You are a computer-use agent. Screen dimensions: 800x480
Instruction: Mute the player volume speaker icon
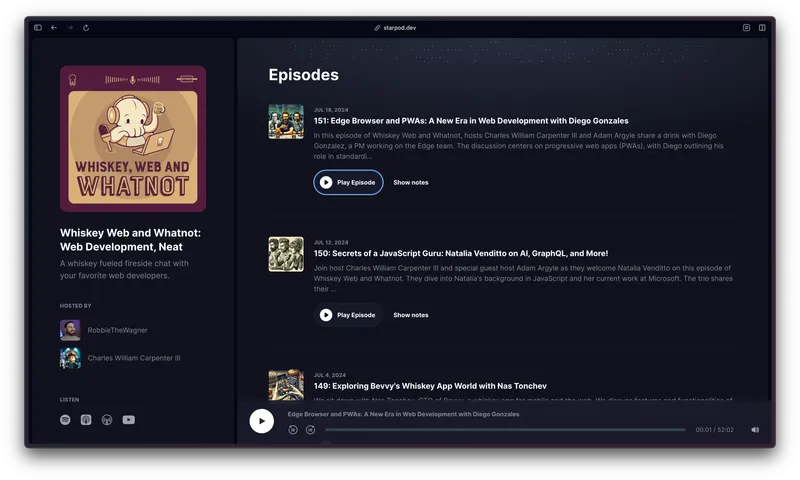pyautogui.click(x=755, y=430)
